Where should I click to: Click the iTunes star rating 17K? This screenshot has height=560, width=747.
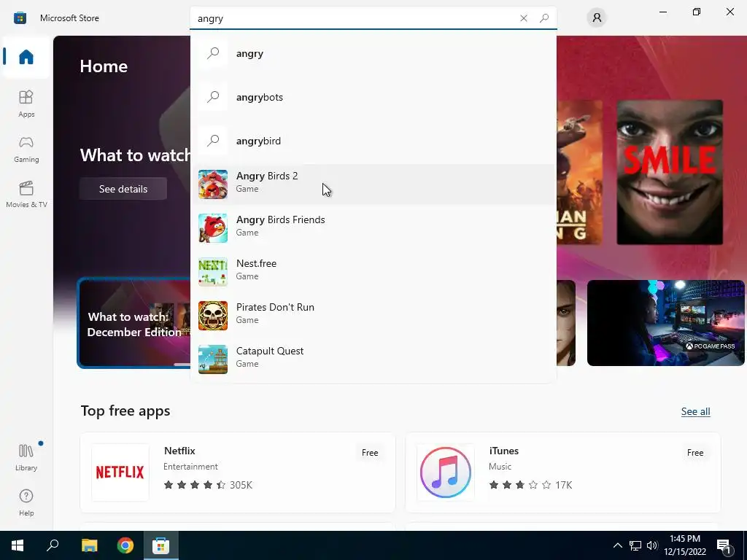[x=530, y=485]
